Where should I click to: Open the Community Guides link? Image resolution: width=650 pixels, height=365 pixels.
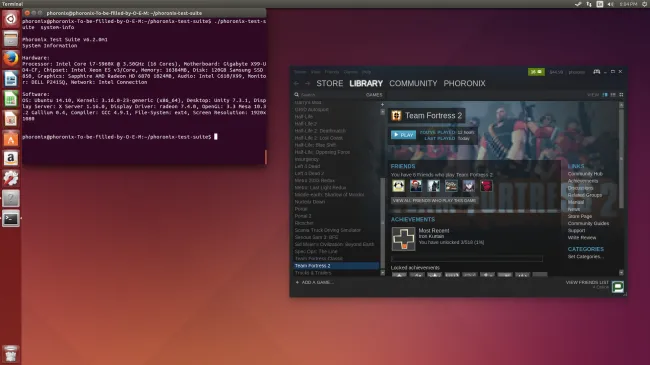coord(588,224)
